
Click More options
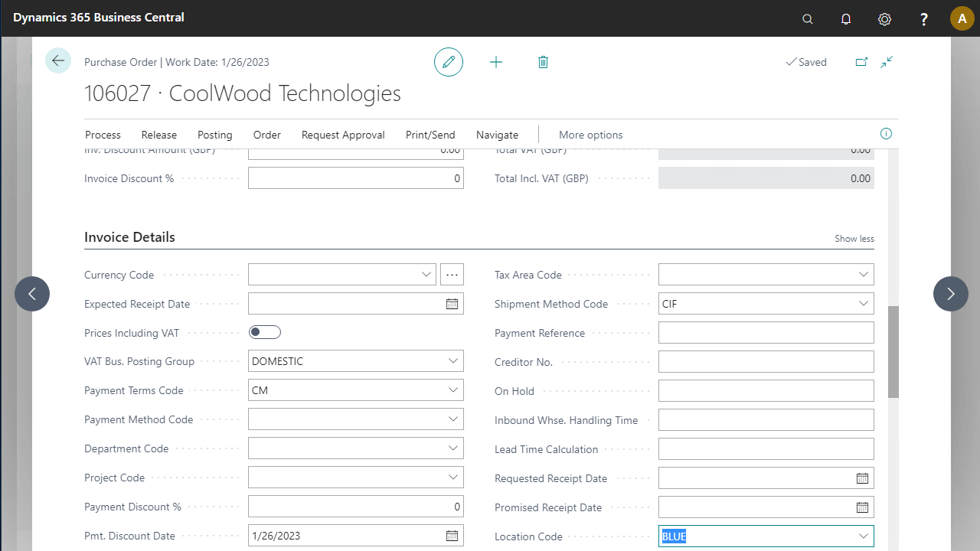coord(590,135)
